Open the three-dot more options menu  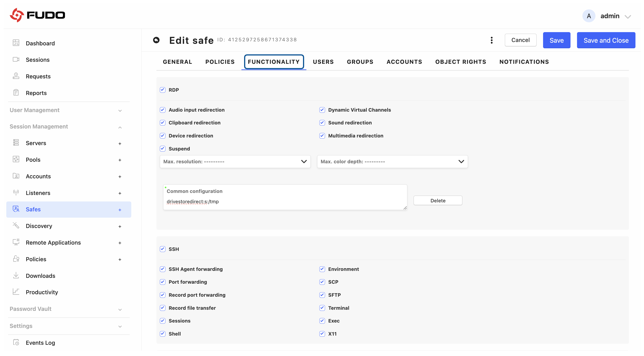tap(492, 40)
